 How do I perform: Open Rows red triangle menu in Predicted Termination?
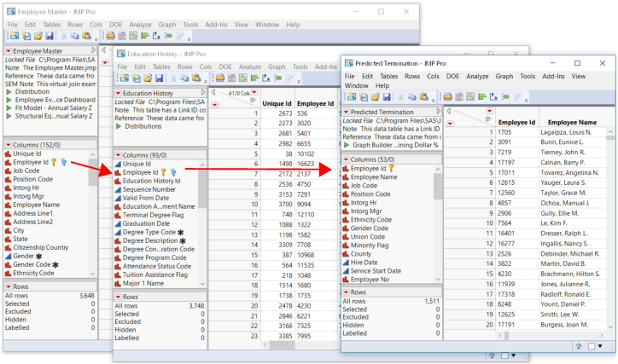[x=346, y=292]
